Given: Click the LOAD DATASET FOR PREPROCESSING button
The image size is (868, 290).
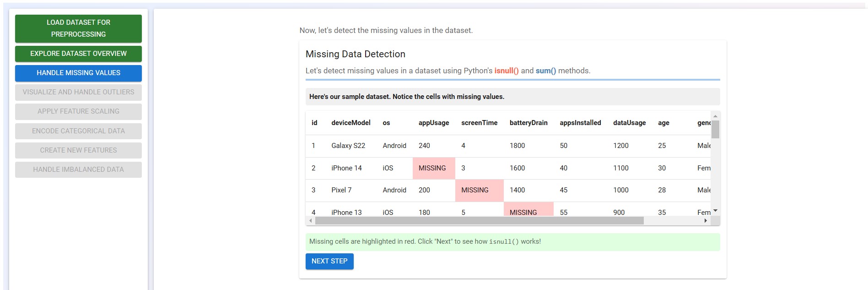Looking at the screenshot, I should coord(78,28).
